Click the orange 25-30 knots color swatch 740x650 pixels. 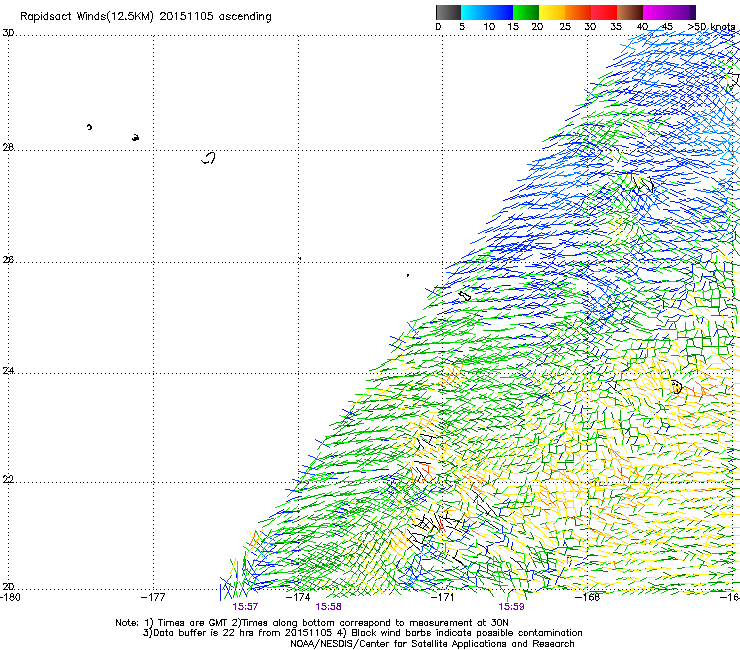pos(578,12)
